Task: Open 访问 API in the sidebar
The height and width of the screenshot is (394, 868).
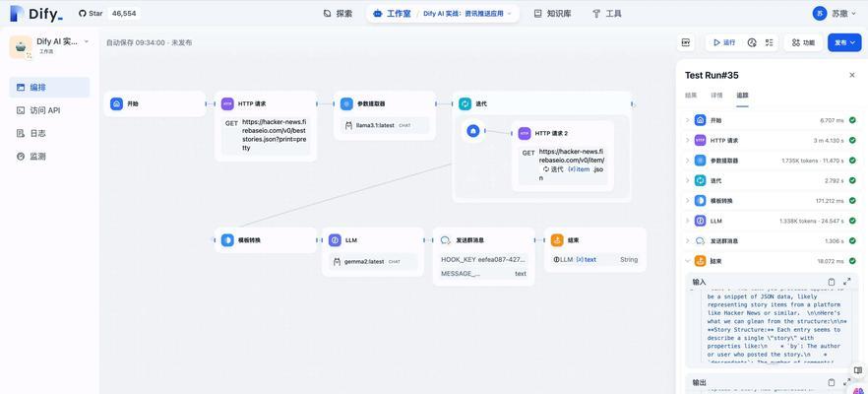Action: click(49, 110)
